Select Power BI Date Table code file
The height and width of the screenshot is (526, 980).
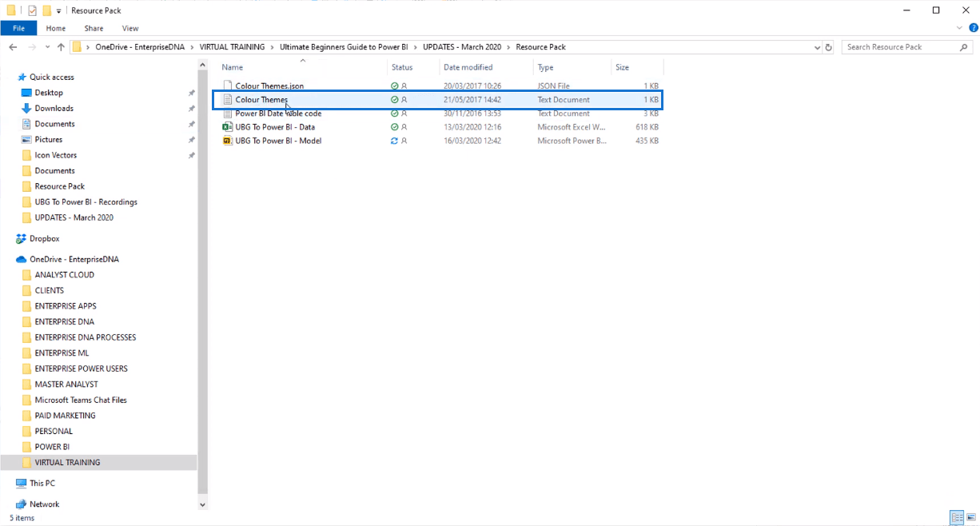278,114
